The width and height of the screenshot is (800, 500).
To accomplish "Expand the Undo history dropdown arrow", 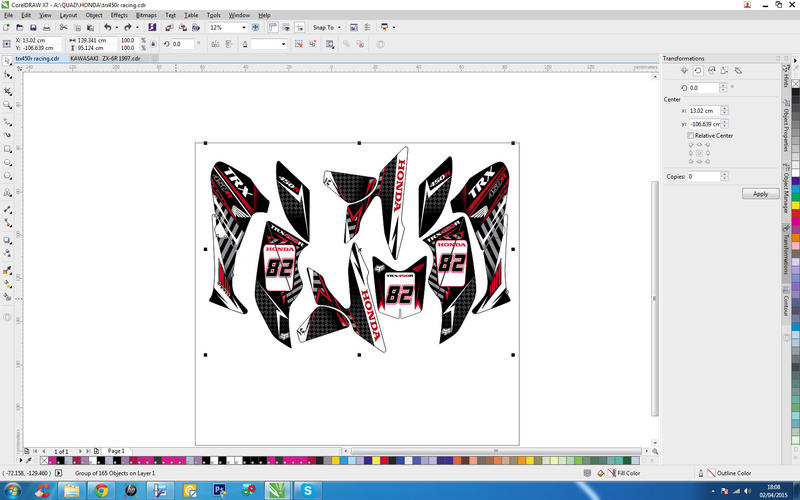I will [117, 28].
